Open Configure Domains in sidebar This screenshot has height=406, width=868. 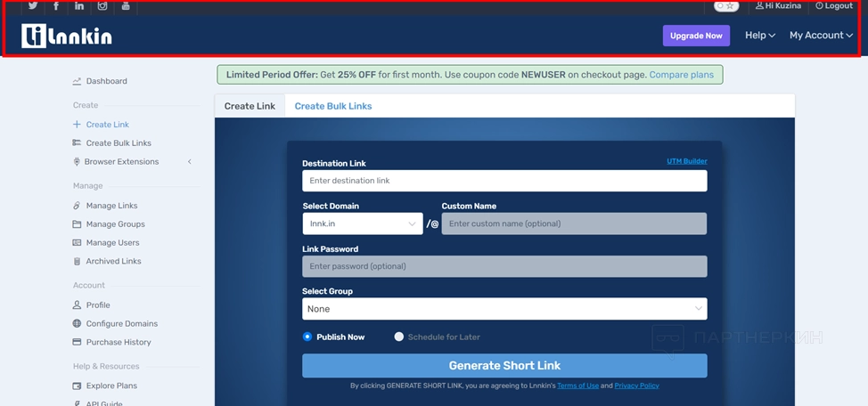click(x=122, y=323)
